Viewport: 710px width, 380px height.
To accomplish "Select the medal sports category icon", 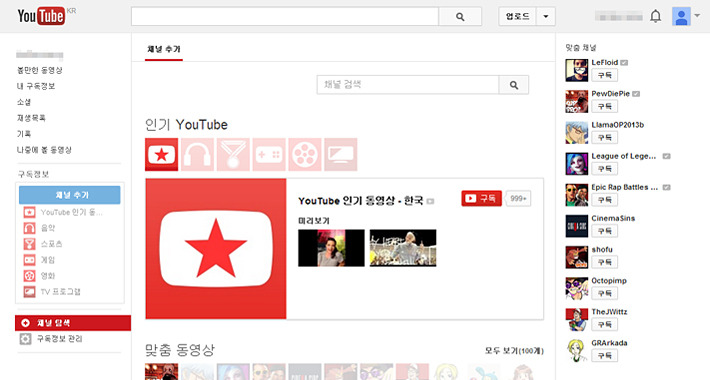I will click(233, 154).
